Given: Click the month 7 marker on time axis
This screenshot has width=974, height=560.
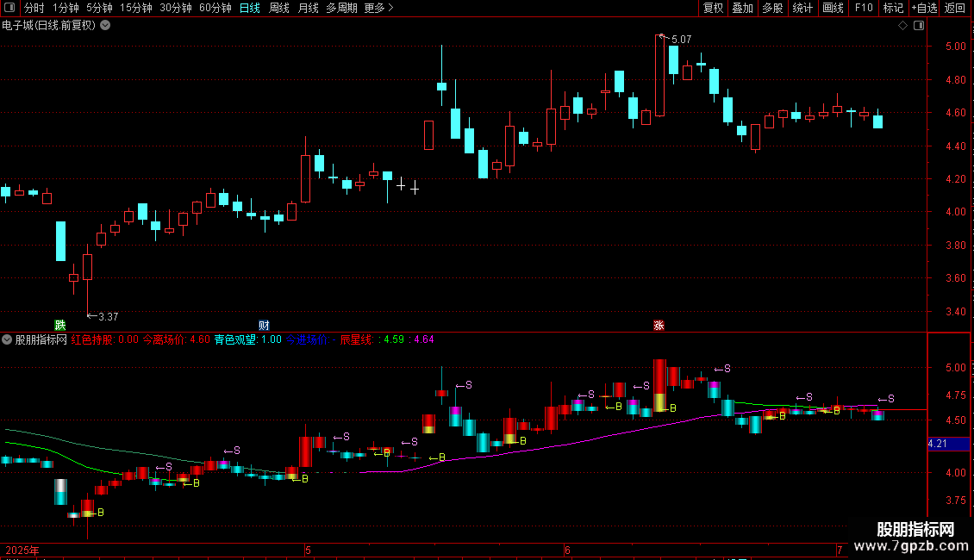Looking at the screenshot, I should click(x=840, y=550).
